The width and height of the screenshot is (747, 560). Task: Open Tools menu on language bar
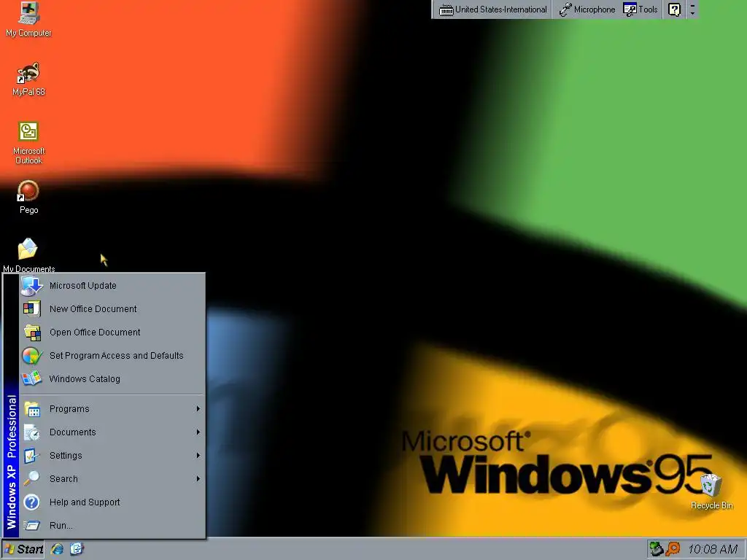coord(640,9)
